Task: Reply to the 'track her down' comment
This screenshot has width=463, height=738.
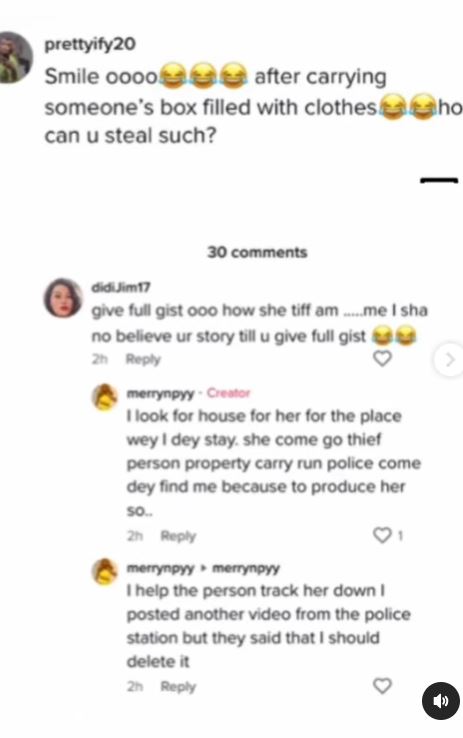Action: tap(178, 687)
